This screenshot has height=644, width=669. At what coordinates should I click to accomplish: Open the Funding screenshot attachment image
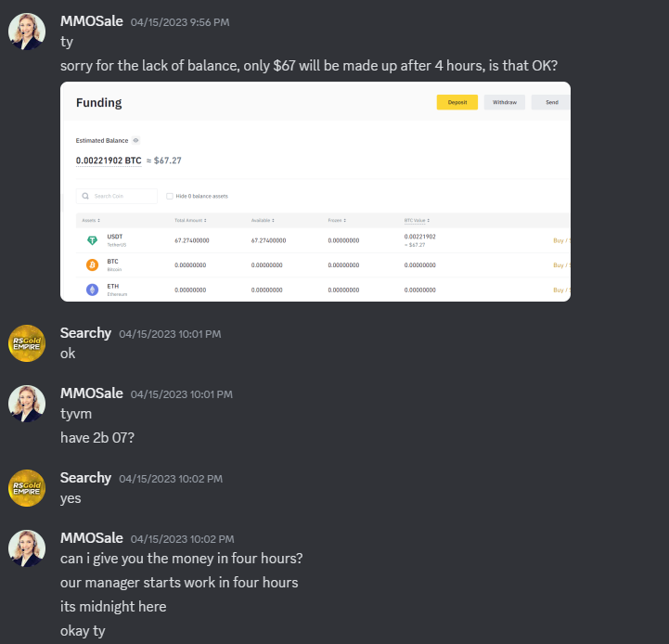315,191
